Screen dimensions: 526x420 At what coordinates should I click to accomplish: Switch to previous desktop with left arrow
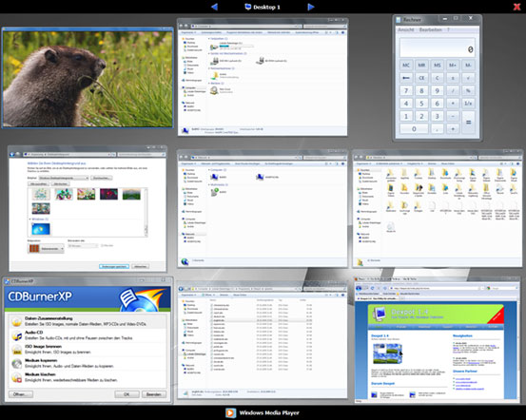tap(214, 7)
